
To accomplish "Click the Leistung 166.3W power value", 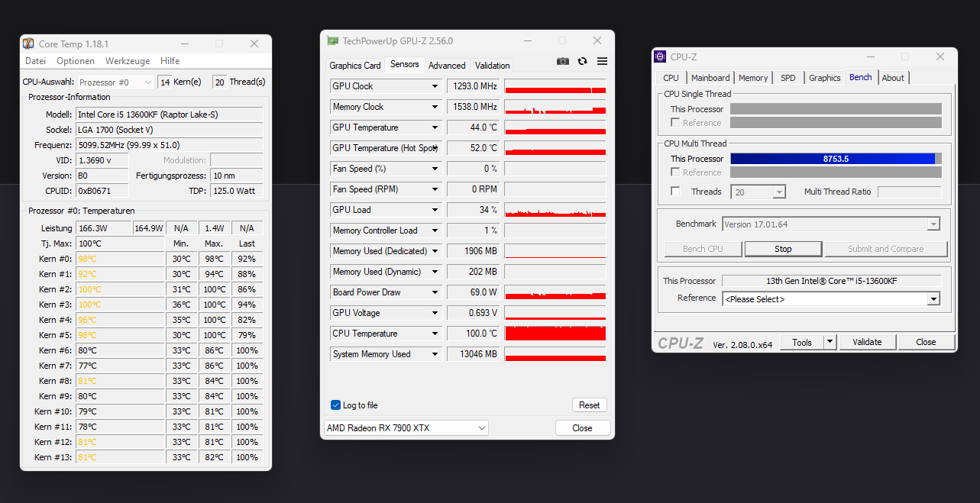I will pos(103,228).
